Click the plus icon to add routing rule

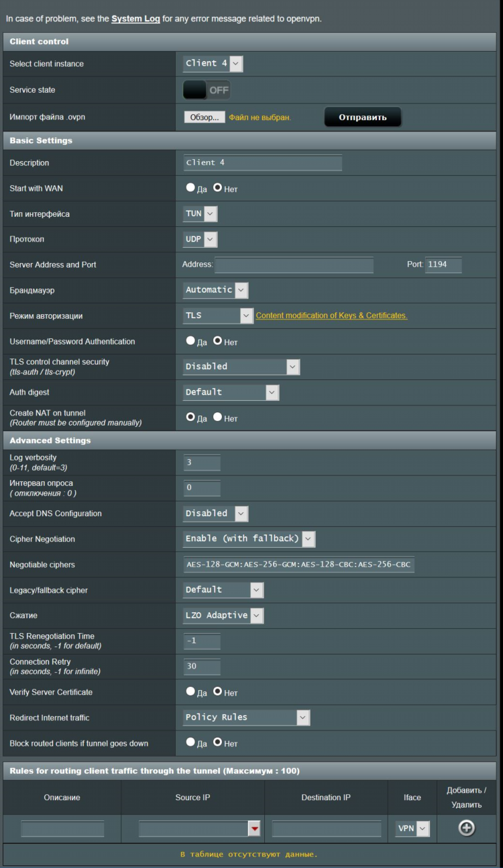467,828
